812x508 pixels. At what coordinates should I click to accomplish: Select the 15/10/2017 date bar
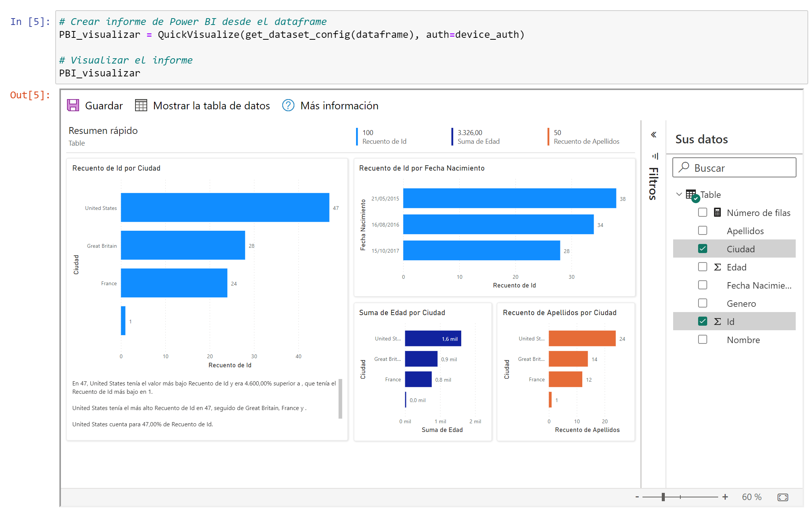tap(482, 250)
